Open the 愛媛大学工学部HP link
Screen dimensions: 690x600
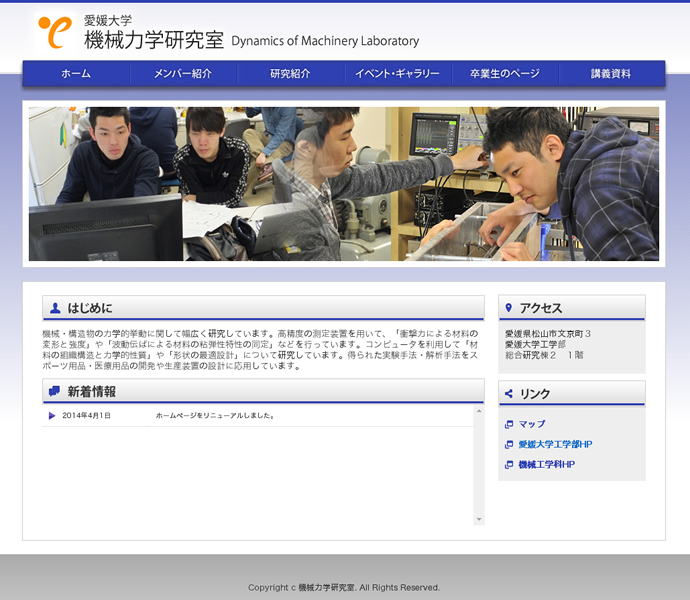coord(555,444)
